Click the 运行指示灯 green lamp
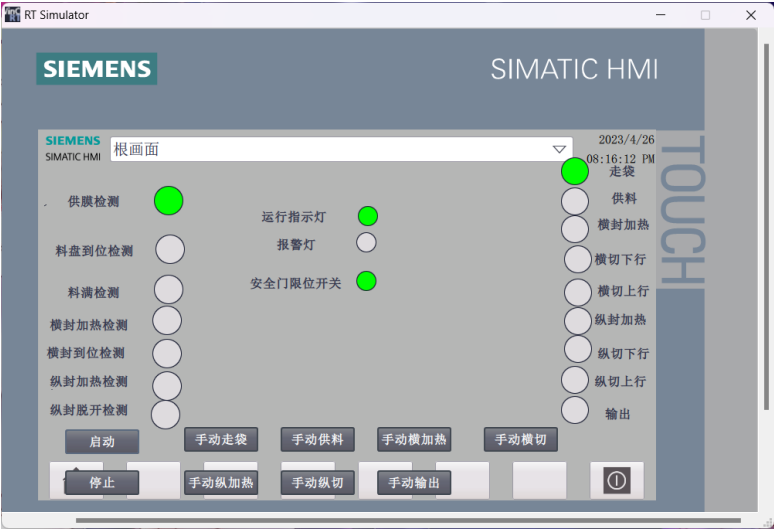 coord(368,216)
